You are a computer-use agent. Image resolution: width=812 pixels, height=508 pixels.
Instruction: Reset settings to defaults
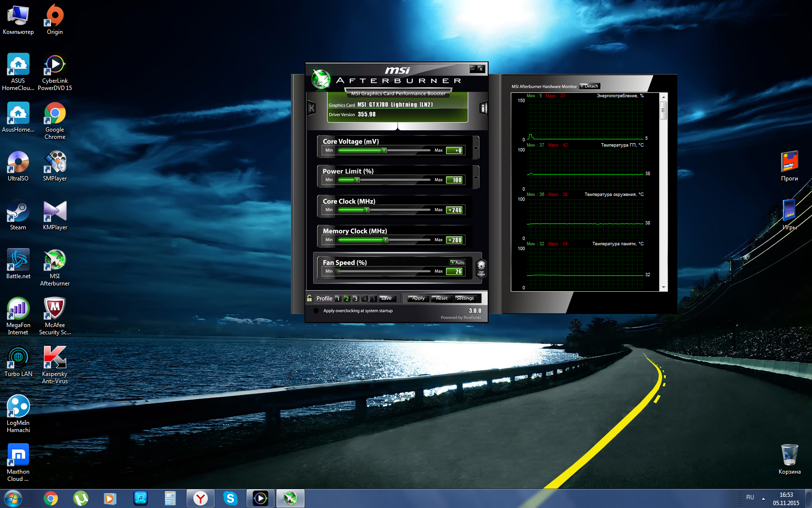(x=441, y=298)
